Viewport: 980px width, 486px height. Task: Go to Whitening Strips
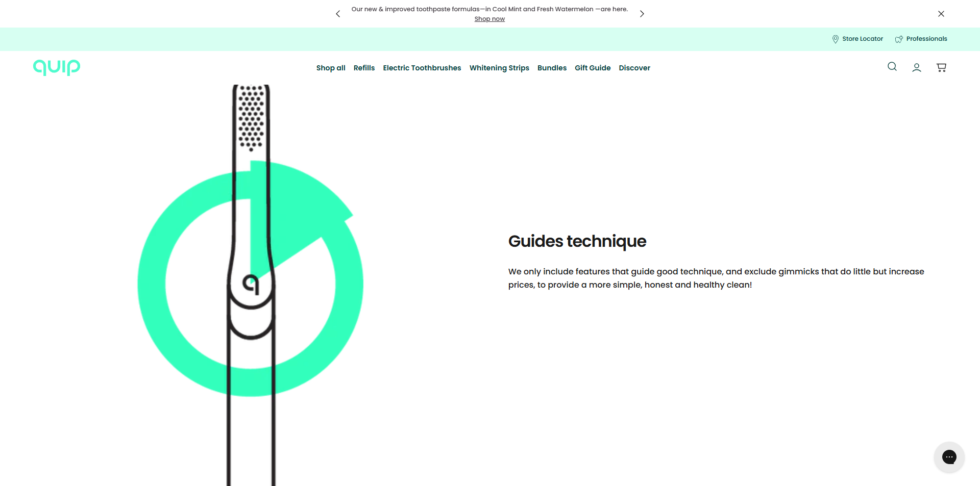point(499,68)
